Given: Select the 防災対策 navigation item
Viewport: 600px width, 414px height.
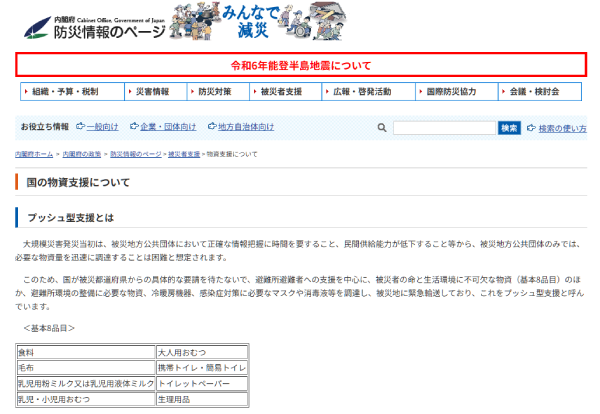Looking at the screenshot, I should 215,92.
